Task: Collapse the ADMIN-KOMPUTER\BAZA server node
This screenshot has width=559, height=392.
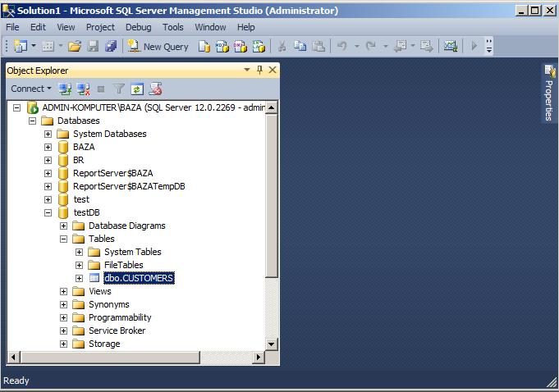Action: tap(16, 107)
